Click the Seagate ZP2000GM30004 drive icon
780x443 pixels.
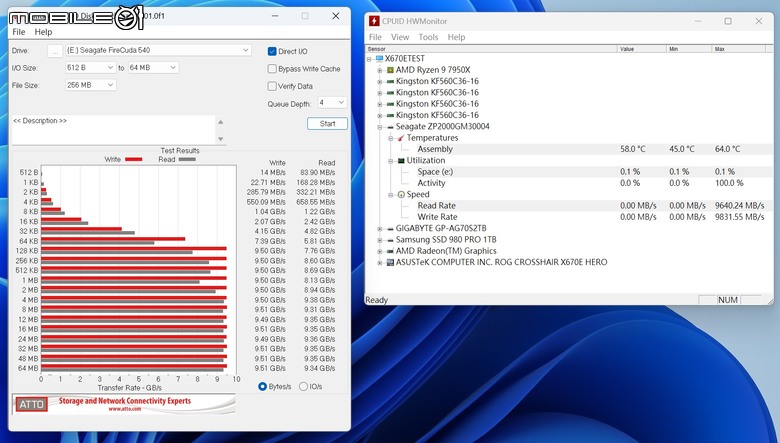click(x=390, y=127)
